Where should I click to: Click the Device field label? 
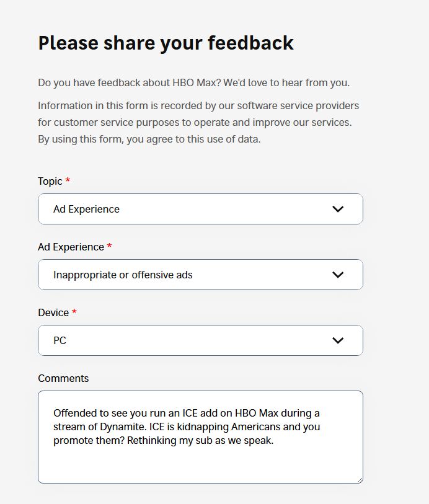click(53, 312)
